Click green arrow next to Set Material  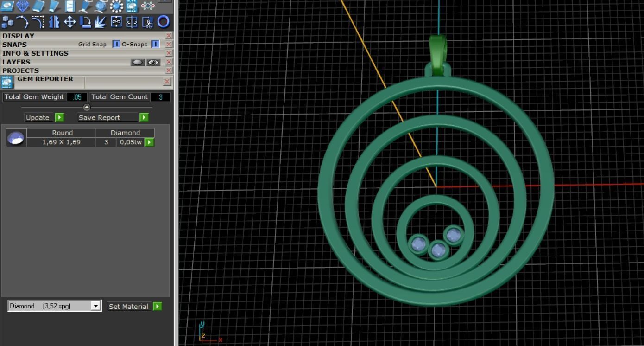(158, 307)
